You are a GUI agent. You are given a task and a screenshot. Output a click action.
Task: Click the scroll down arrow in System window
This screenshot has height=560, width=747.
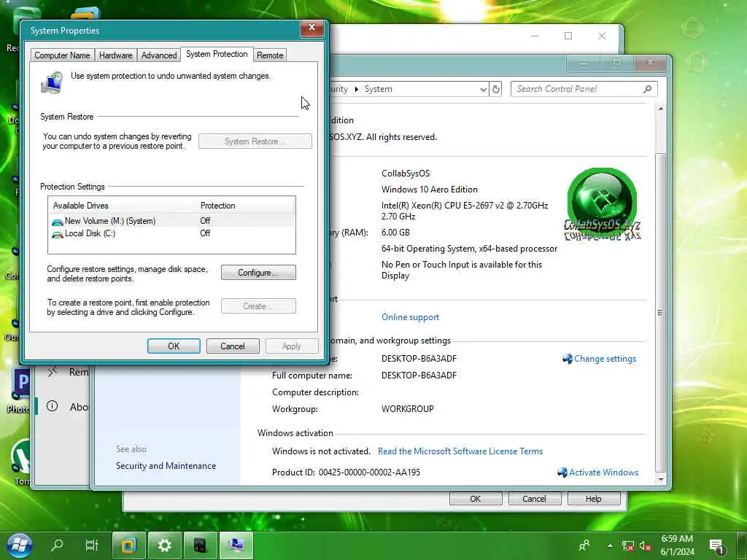(x=660, y=480)
